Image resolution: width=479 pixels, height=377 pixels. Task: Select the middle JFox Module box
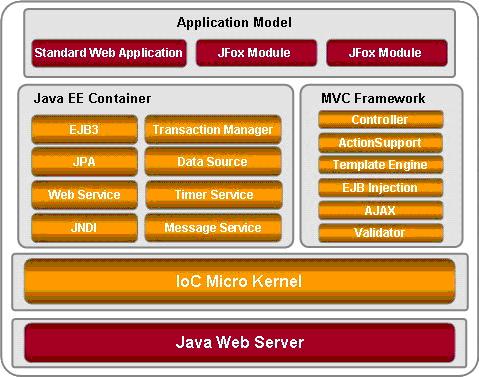click(x=256, y=53)
